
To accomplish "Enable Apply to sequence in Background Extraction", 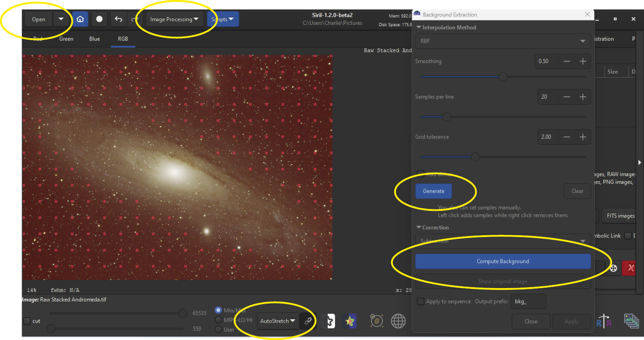I will [420, 301].
